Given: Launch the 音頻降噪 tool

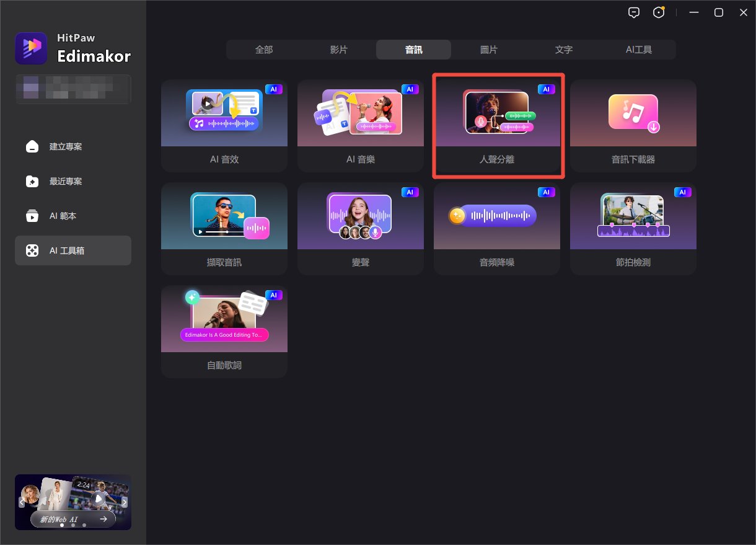Looking at the screenshot, I should 497,229.
